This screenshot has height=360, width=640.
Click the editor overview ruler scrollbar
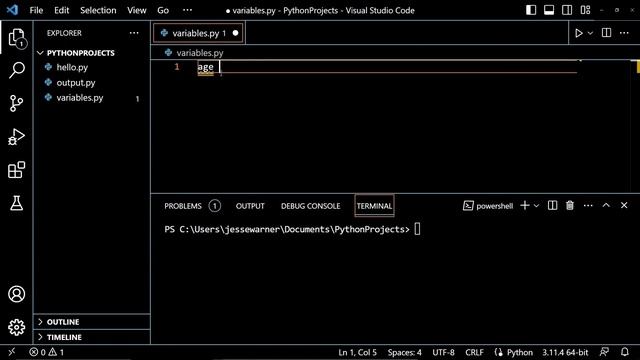[635, 127]
